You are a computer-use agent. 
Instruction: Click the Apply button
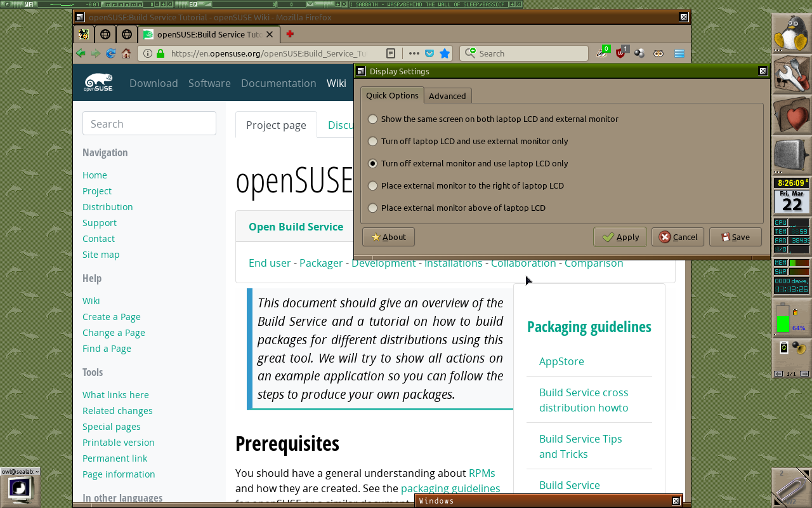(x=620, y=237)
